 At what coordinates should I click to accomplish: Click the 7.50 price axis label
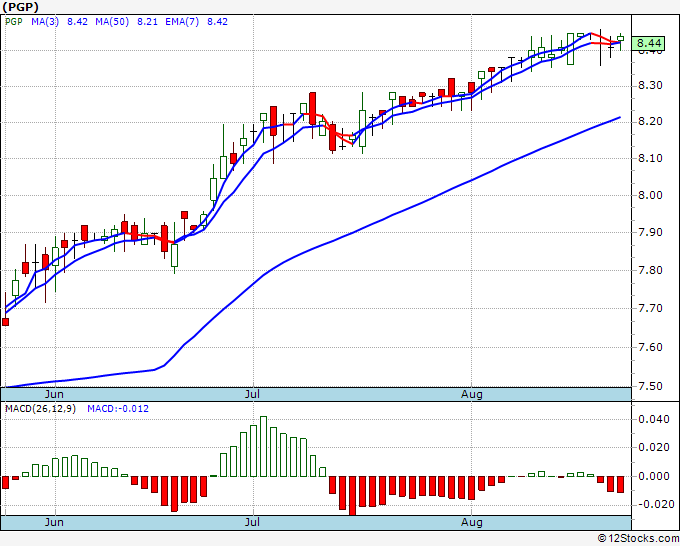click(x=651, y=386)
